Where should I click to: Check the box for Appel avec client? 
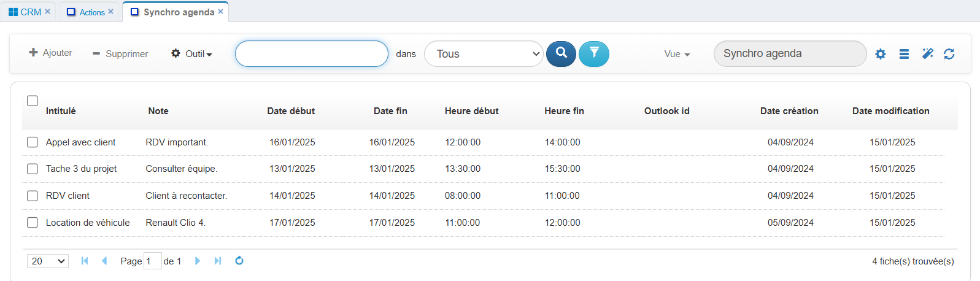(33, 142)
